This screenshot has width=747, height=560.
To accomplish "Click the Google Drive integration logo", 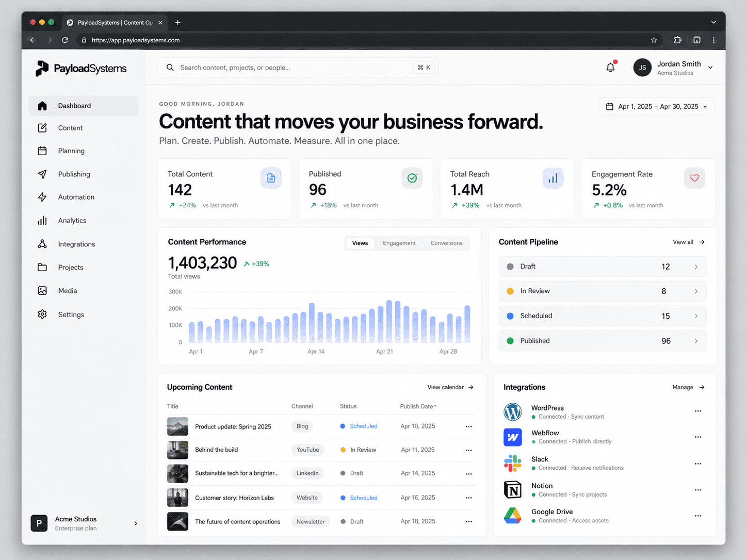I will (x=513, y=516).
